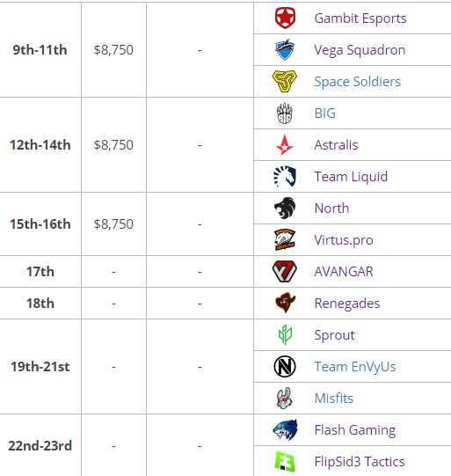This screenshot has height=476, width=451.
Task: Open the Flash Gaming team link
Action: 355,430
